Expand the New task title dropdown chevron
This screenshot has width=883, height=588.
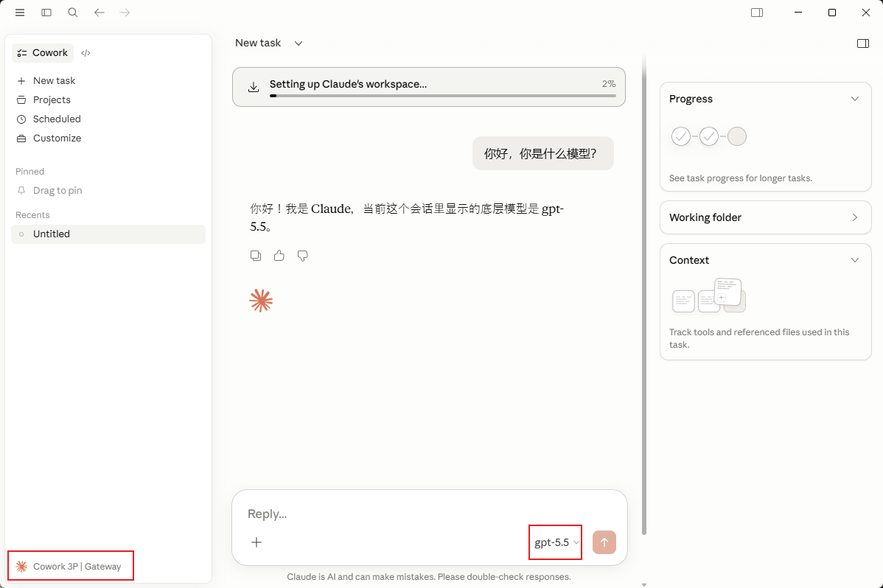(x=299, y=43)
